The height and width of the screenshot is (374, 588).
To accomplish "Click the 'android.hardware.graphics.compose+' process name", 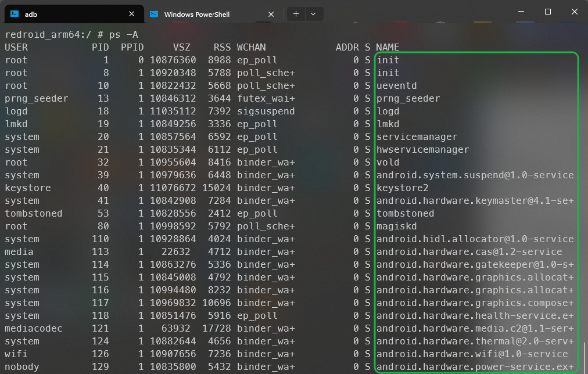I will click(x=475, y=303).
